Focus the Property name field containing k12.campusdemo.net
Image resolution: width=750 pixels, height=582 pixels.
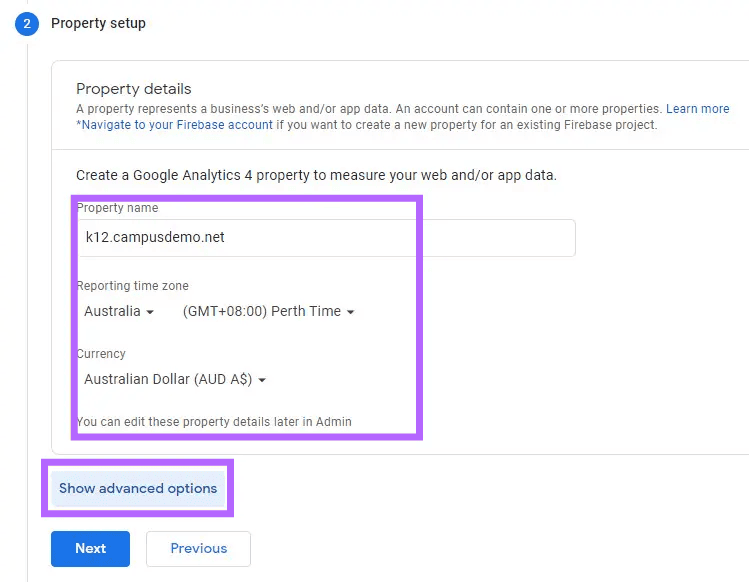[x=326, y=238]
